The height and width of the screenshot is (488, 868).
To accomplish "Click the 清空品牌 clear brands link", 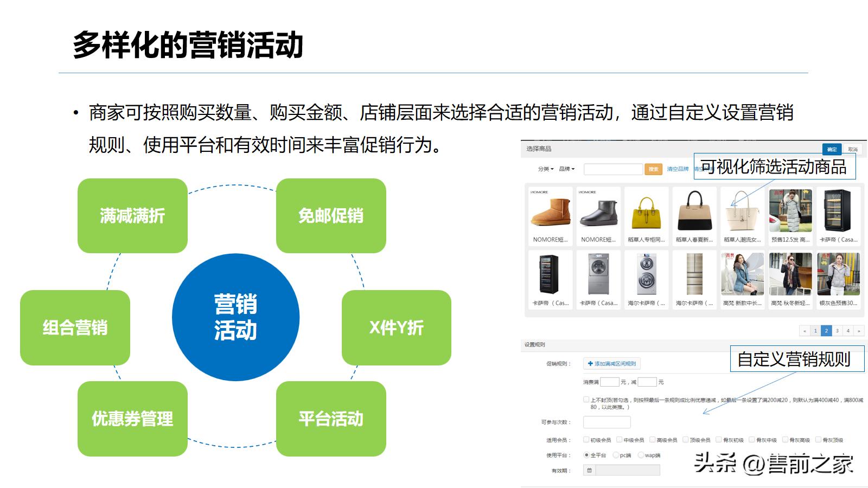I will [x=678, y=169].
